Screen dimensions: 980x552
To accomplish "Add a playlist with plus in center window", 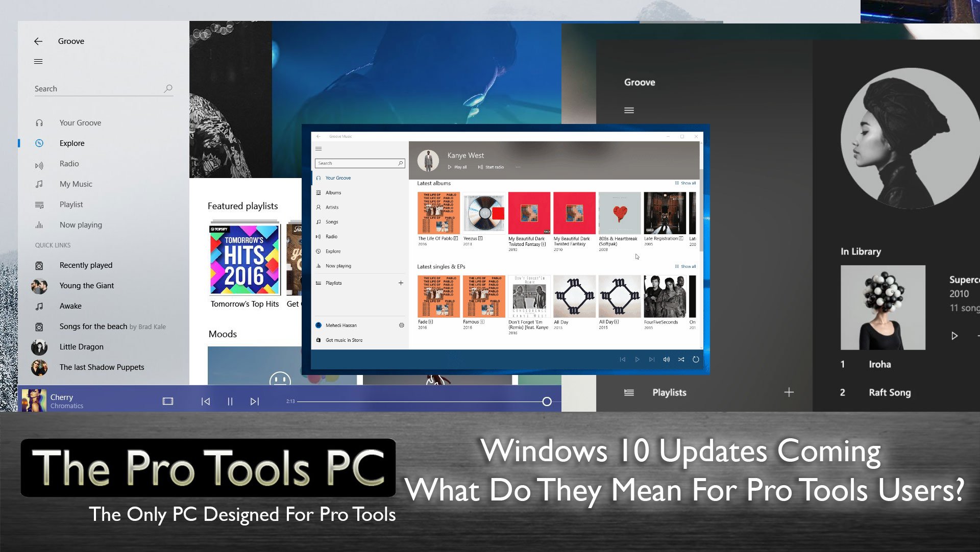I will tap(401, 283).
